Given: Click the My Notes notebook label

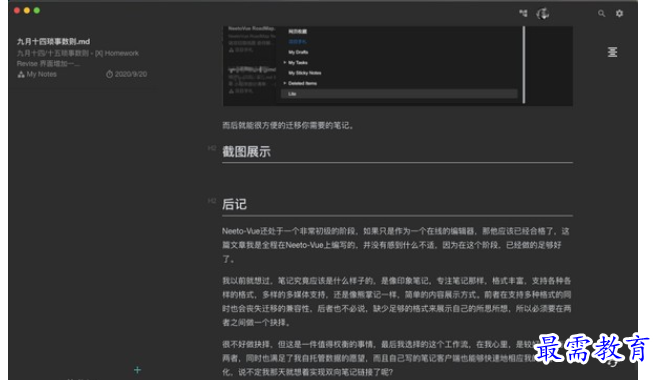Looking at the screenshot, I should [42, 74].
